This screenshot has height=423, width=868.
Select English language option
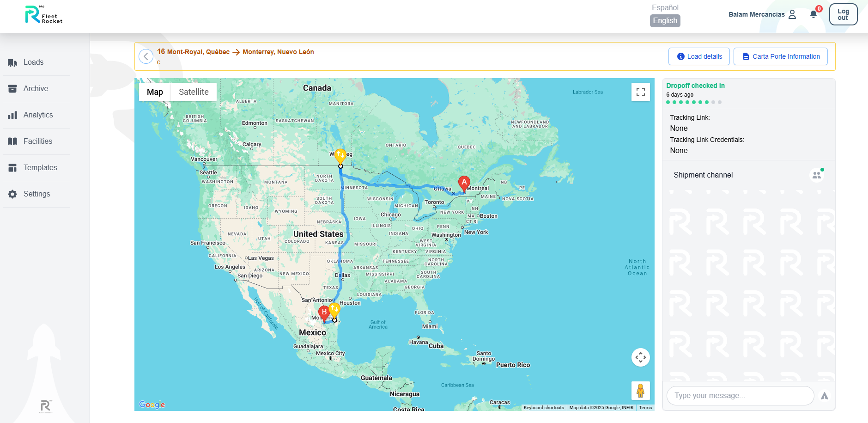pos(665,21)
